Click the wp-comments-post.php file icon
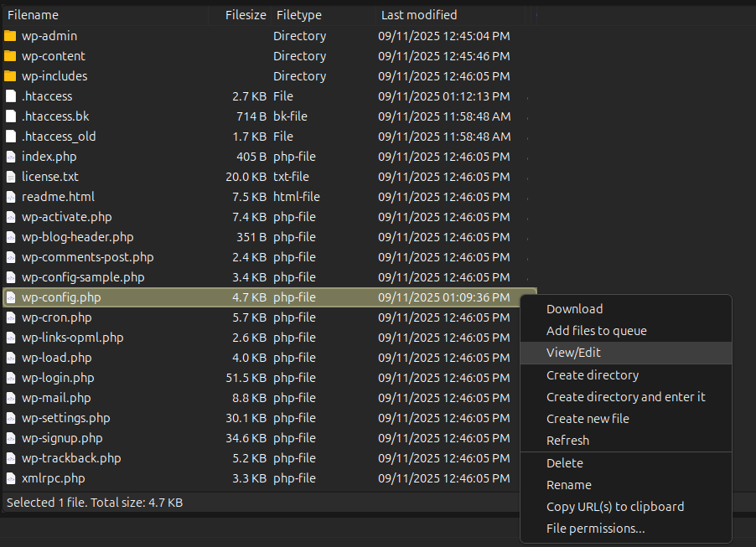756x547 pixels. (x=11, y=257)
